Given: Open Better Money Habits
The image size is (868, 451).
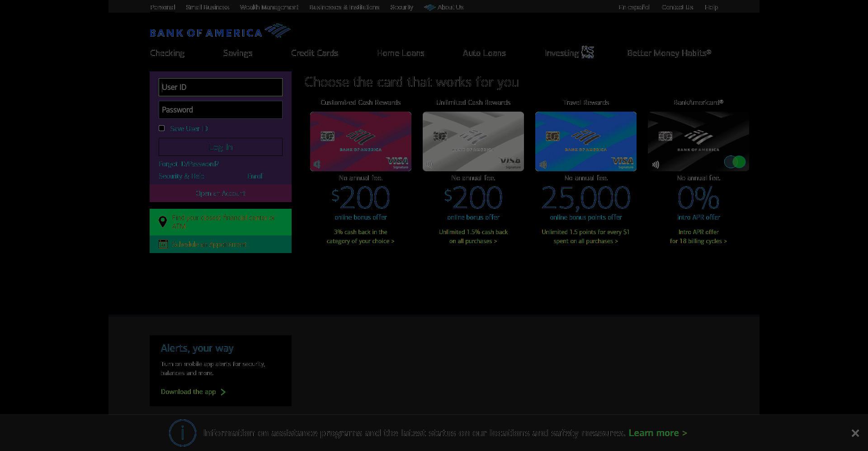Looking at the screenshot, I should pos(669,53).
